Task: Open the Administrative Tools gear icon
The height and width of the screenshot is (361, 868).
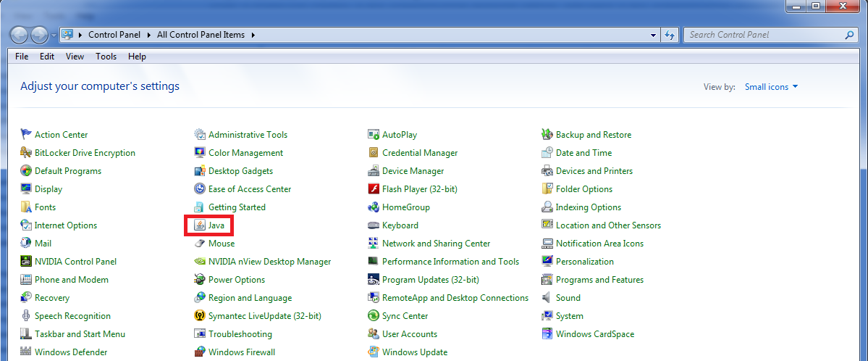Action: [200, 135]
